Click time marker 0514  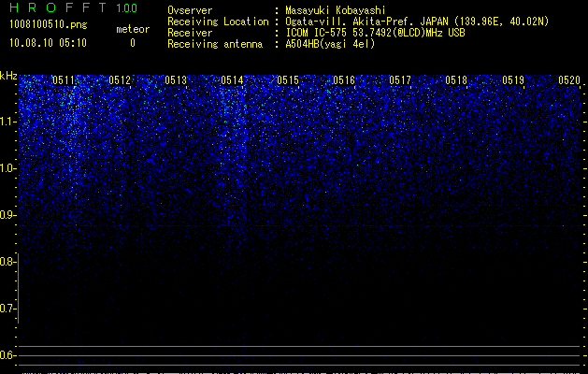[232, 79]
